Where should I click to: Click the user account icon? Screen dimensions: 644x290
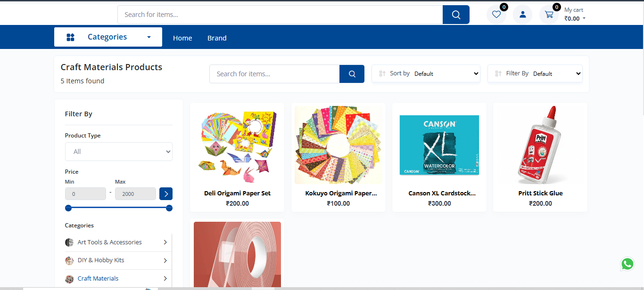tap(522, 15)
